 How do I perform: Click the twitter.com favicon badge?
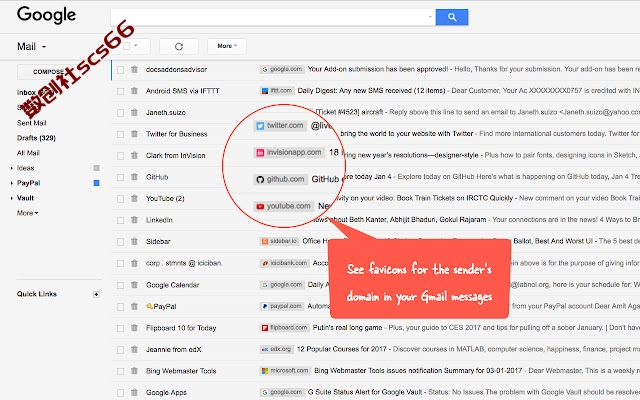280,126
